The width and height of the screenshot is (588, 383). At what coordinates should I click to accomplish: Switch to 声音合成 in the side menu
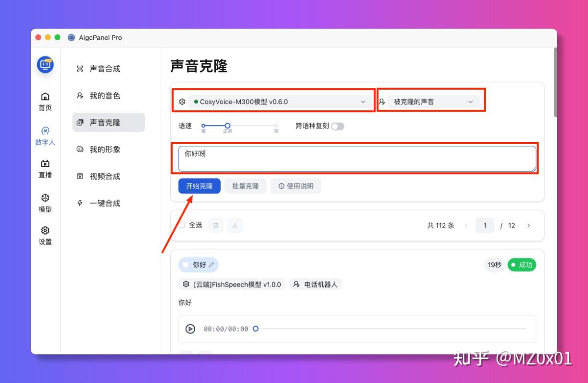coord(105,69)
